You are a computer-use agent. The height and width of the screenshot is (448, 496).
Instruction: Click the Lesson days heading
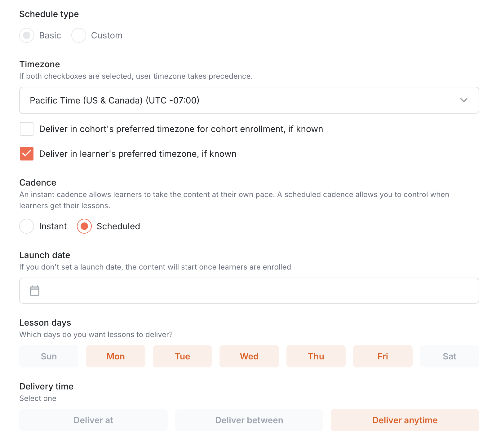[45, 323]
